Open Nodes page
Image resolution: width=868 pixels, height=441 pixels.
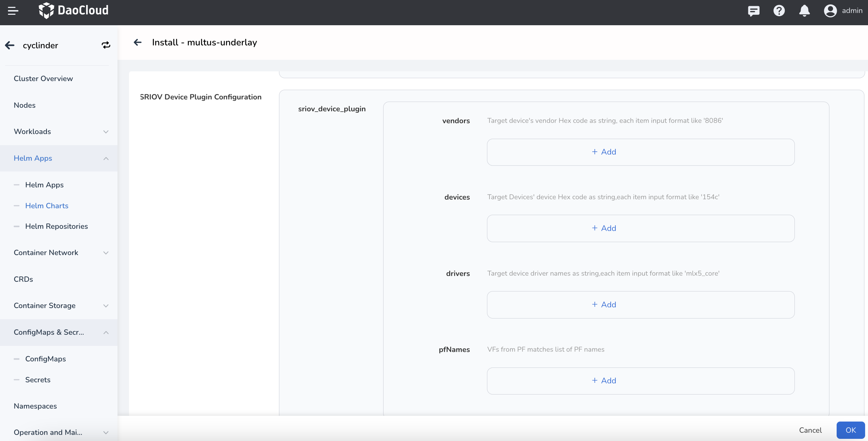25,105
